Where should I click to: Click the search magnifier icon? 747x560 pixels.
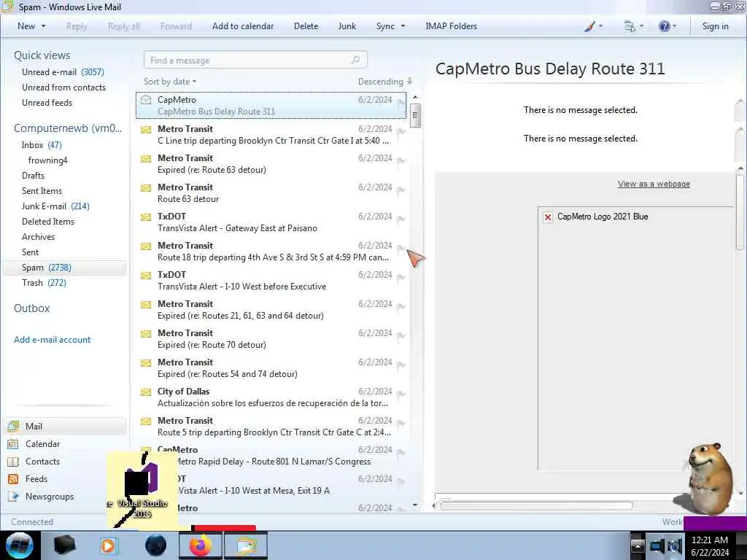355,60
